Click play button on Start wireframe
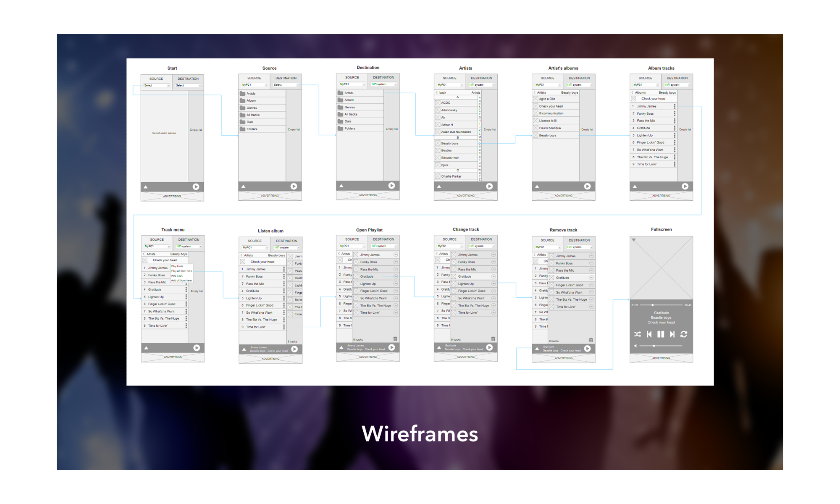 point(196,186)
